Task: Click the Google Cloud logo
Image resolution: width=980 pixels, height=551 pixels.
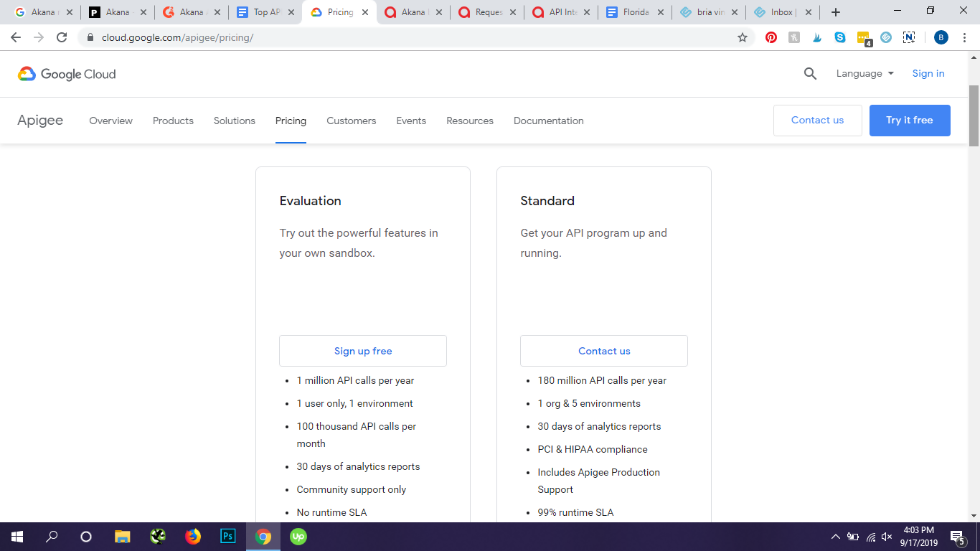Action: 67,74
